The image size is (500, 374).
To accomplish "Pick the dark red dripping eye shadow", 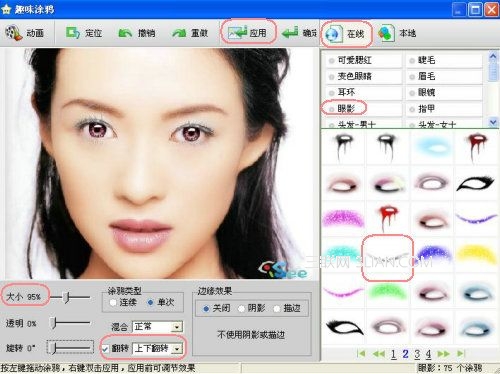I will coord(476,147).
